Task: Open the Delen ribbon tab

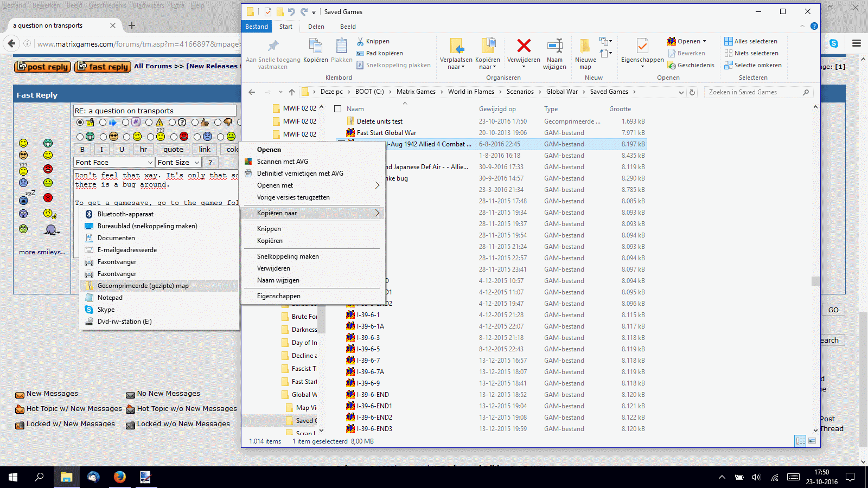Action: [x=316, y=27]
